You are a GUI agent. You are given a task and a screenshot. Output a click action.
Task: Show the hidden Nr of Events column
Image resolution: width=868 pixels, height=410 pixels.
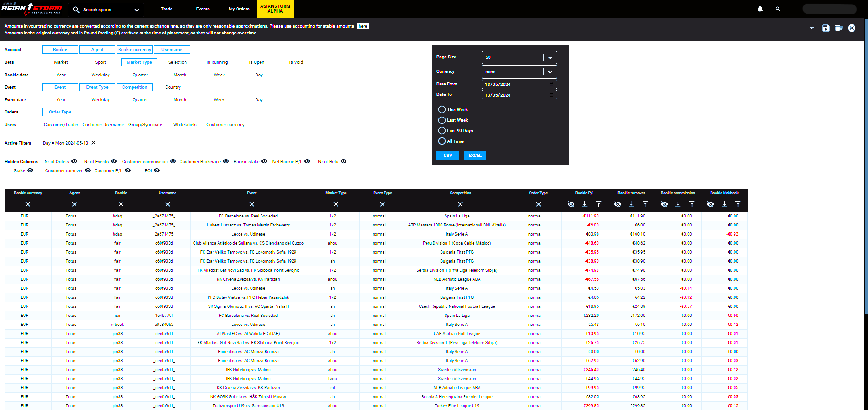(x=114, y=161)
